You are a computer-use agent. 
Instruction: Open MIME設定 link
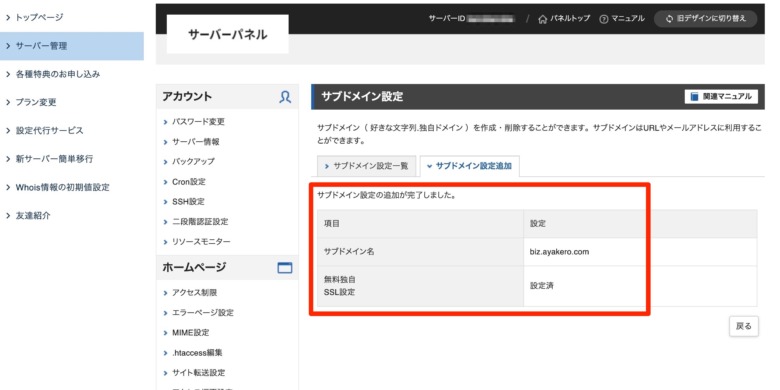[x=191, y=333]
